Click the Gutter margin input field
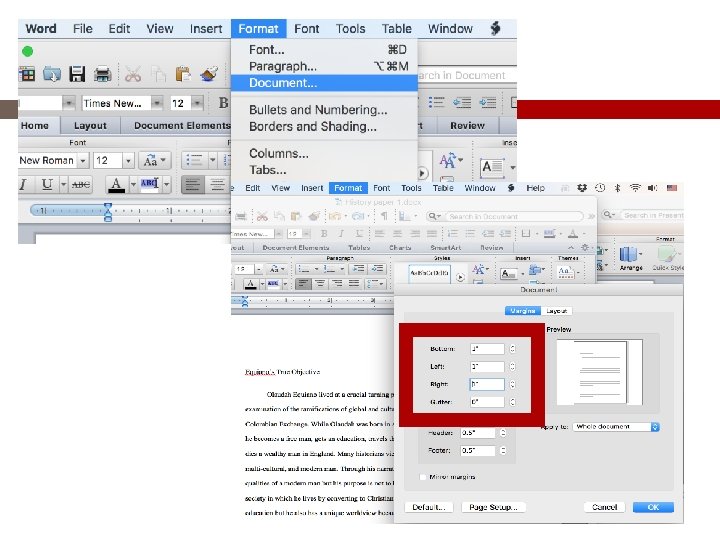The image size is (720, 540). coord(487,402)
